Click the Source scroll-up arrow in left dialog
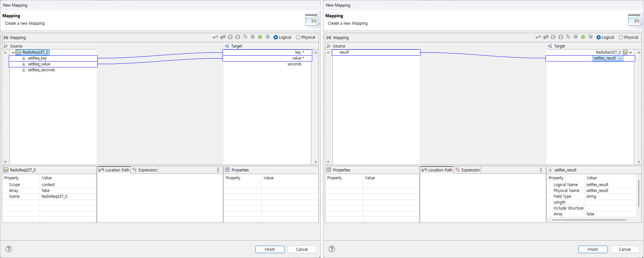Viewport: 644px width, 258px height. pyautogui.click(x=5, y=52)
